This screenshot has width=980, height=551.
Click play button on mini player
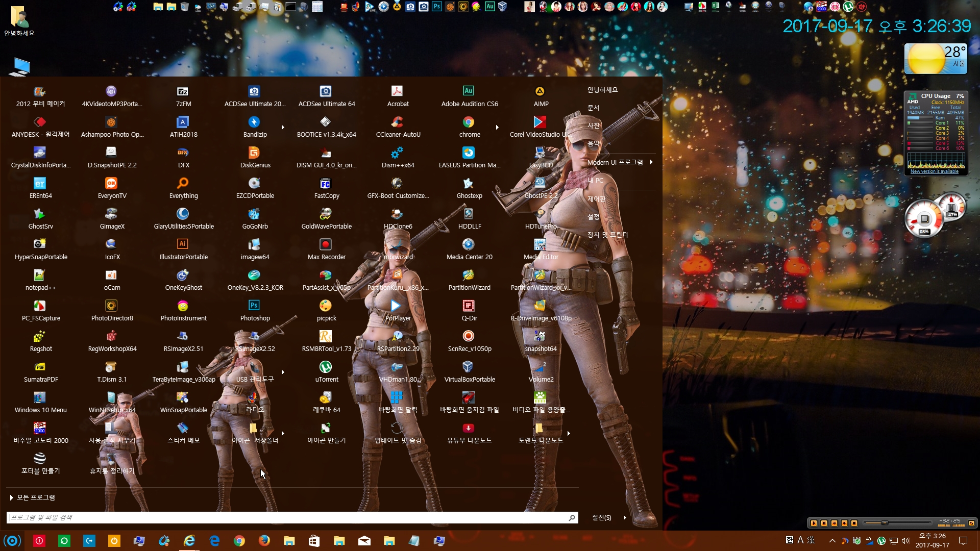point(814,523)
